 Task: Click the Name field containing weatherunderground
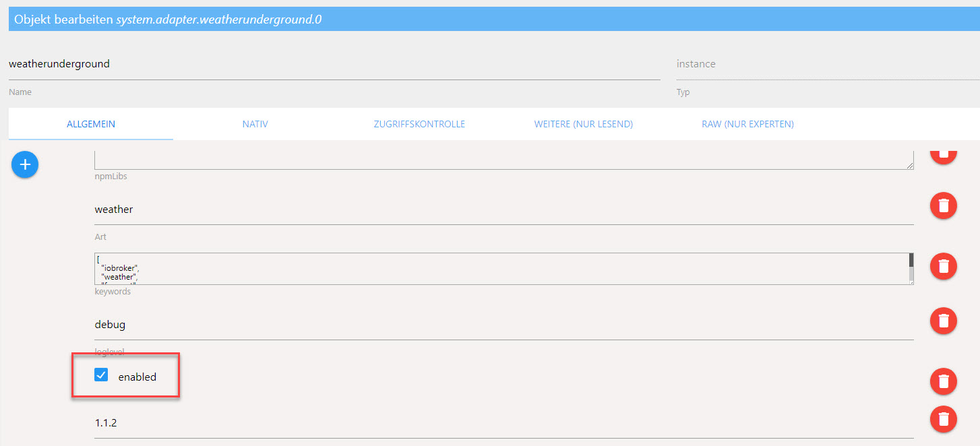point(334,64)
